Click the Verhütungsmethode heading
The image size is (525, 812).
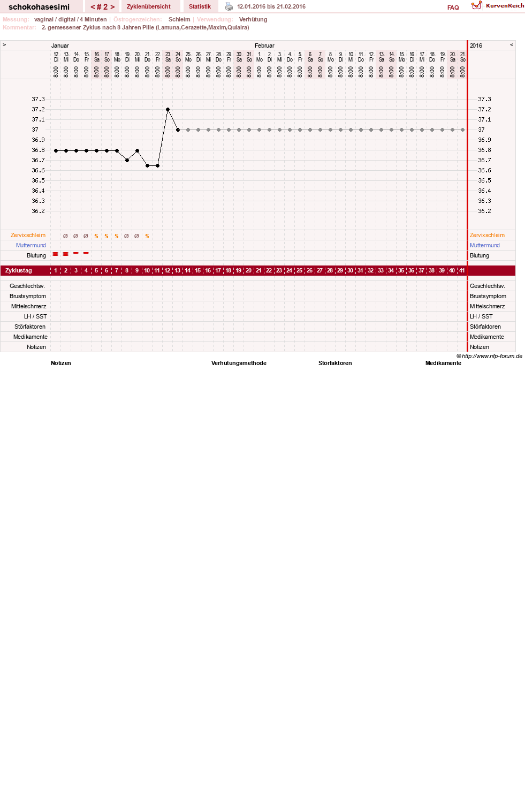[239, 363]
